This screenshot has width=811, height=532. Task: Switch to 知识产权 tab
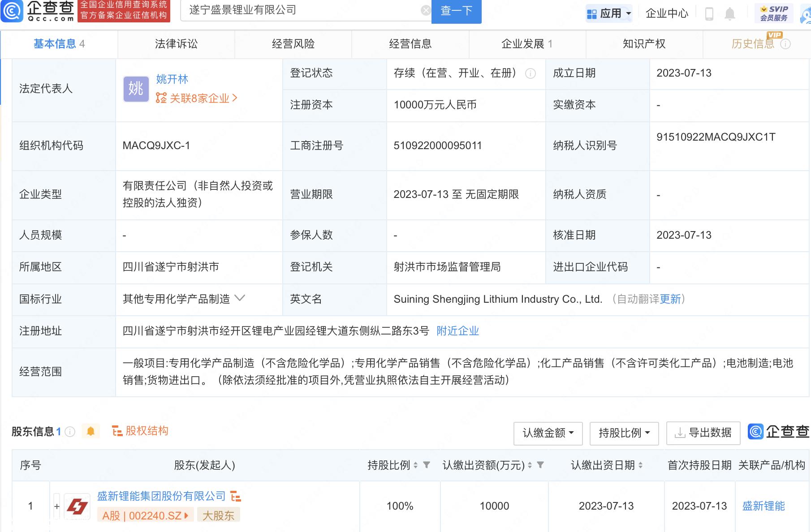tap(644, 44)
